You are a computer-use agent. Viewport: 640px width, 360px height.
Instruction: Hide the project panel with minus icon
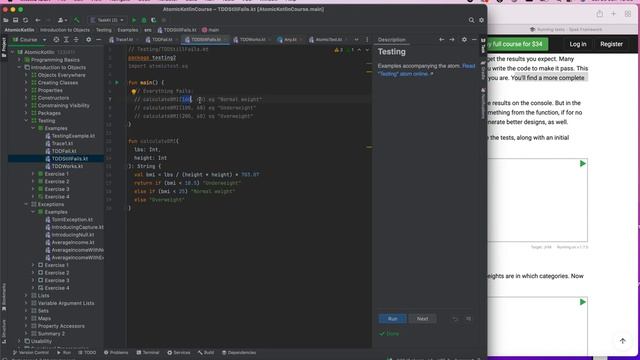coord(98,40)
